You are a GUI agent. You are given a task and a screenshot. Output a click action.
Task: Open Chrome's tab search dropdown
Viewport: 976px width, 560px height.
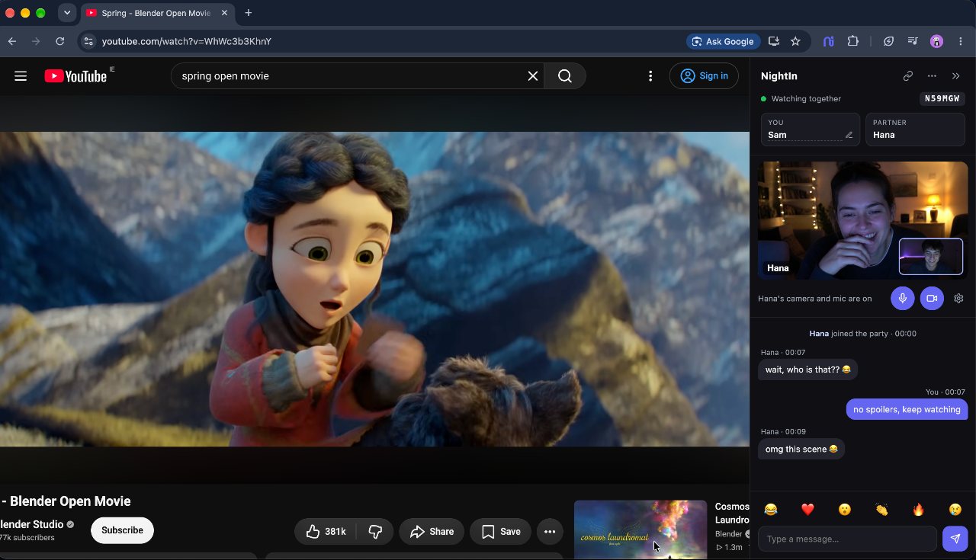tap(67, 13)
